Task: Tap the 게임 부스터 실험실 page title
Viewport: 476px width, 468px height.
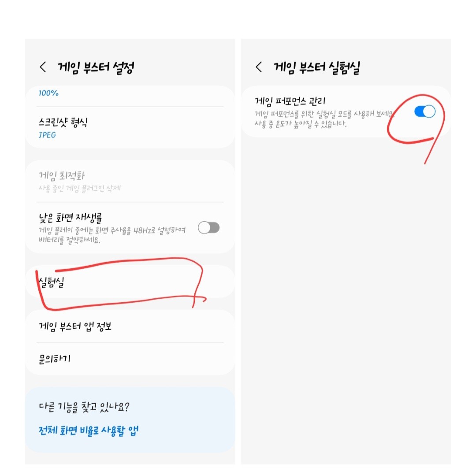Action: [x=316, y=67]
